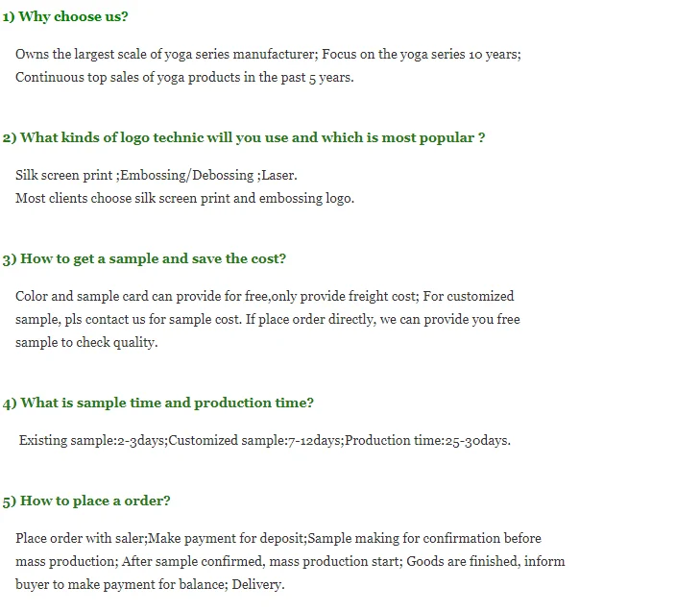Click the "Place order with saler" text

coord(80,538)
